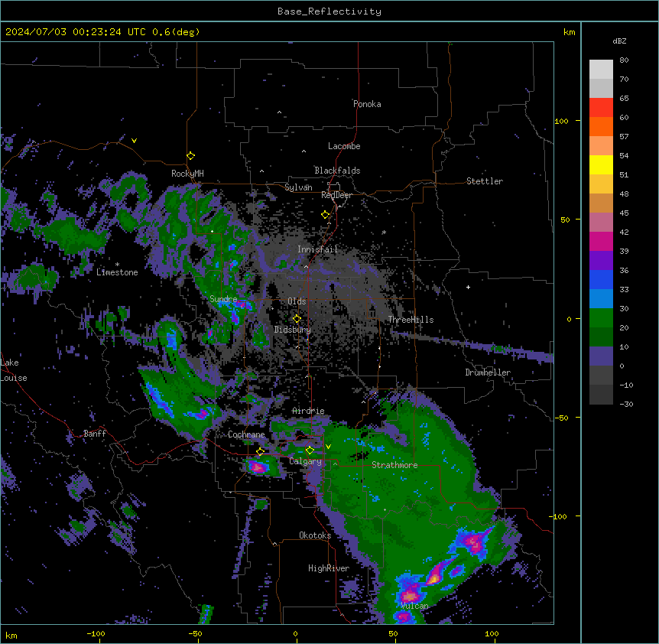Screen dimensions: 659x644
Task: Click the Olds city label
Action: pyautogui.click(x=297, y=301)
